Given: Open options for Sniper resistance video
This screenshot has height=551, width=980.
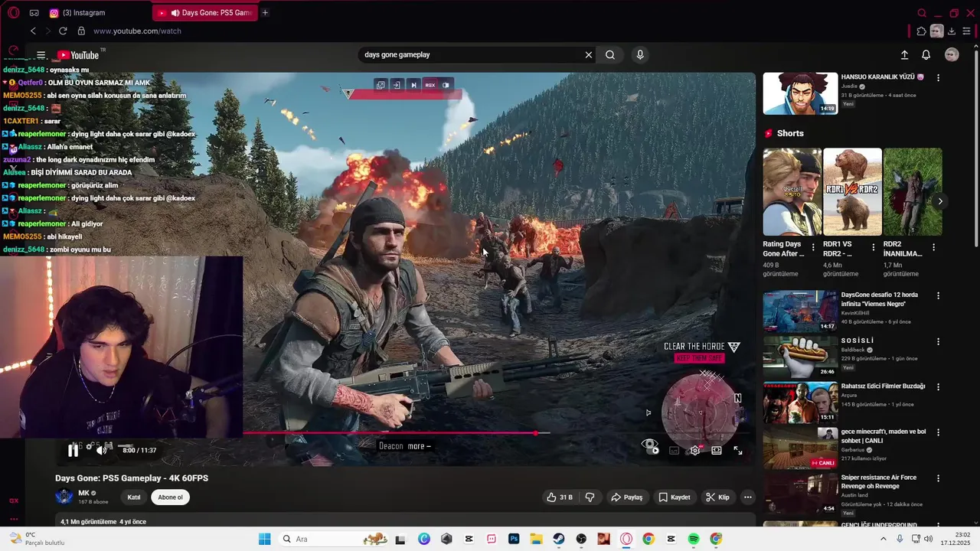Looking at the screenshot, I should point(938,478).
